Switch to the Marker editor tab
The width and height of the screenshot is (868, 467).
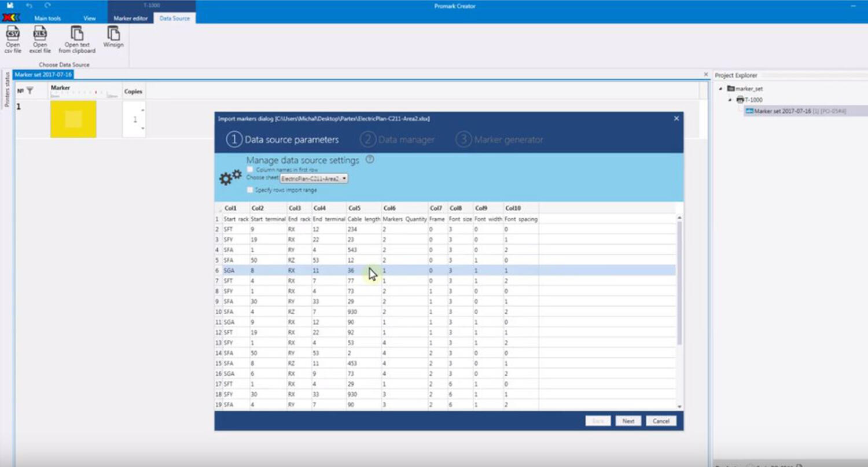130,18
